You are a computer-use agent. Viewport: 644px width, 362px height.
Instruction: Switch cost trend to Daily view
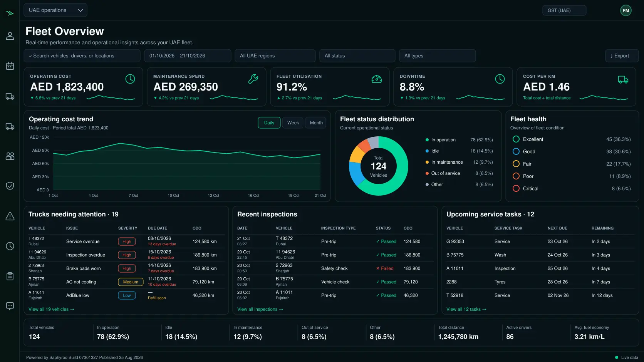269,123
